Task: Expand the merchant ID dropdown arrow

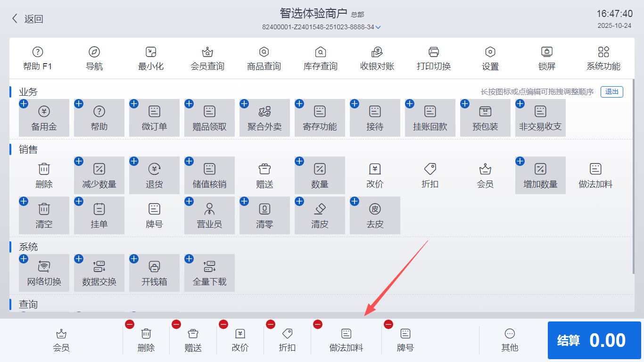Action: (378, 27)
